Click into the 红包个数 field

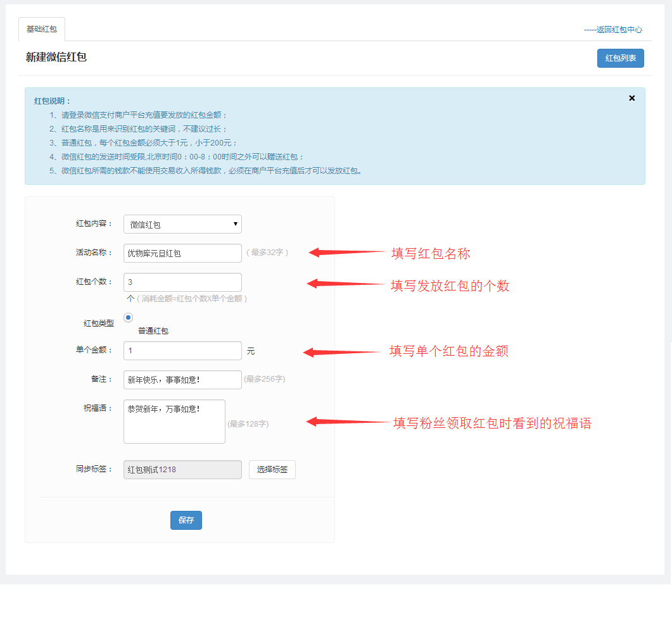tap(182, 282)
